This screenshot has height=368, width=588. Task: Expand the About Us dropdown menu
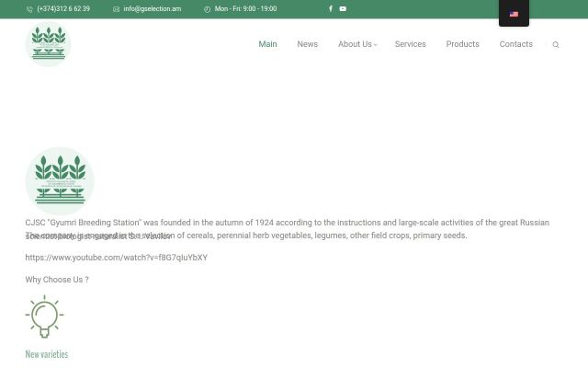click(x=357, y=44)
